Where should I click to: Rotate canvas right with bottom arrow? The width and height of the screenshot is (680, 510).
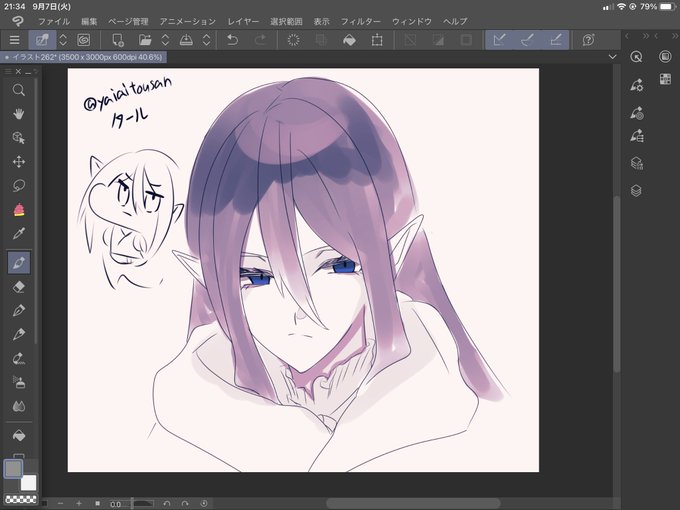tap(185, 503)
